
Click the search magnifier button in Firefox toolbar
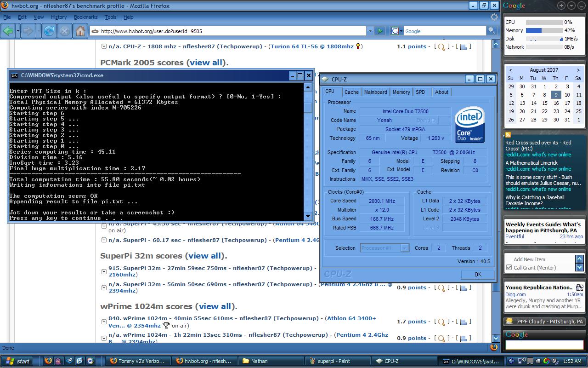[x=492, y=31]
